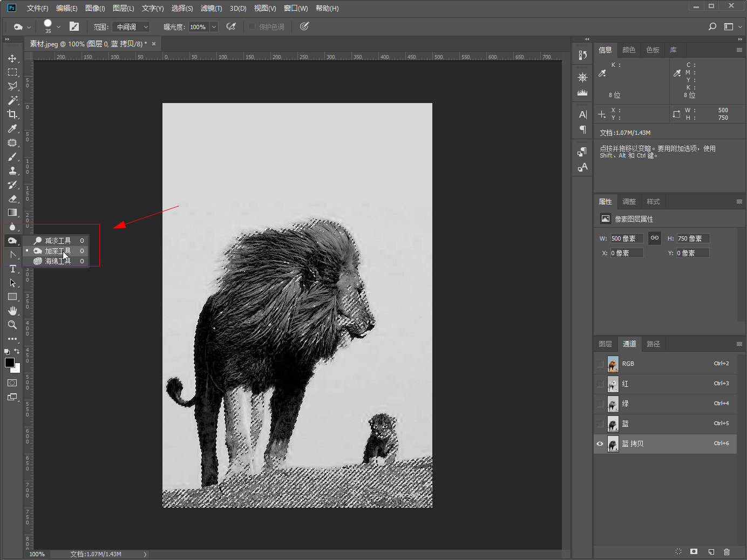This screenshot has height=560, width=747.
Task: Show the Blue channel visibility
Action: 600,424
